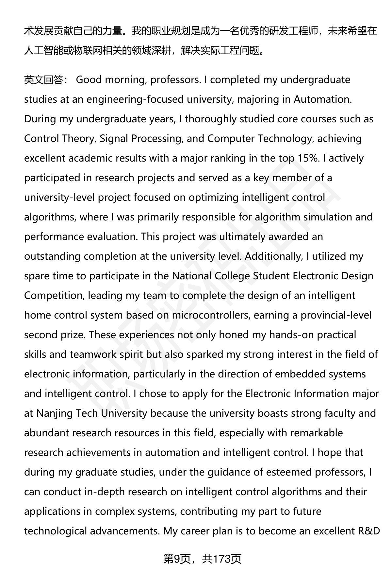
Task: Click the phrase "embedded systems"
Action: coord(320,374)
